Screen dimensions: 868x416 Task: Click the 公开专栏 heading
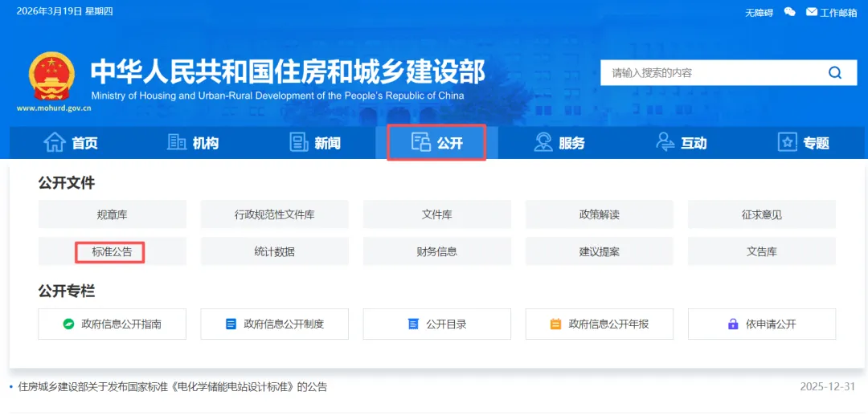pos(67,291)
